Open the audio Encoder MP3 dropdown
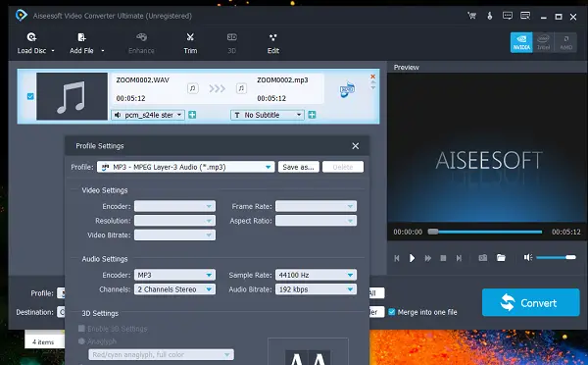 [x=174, y=275]
